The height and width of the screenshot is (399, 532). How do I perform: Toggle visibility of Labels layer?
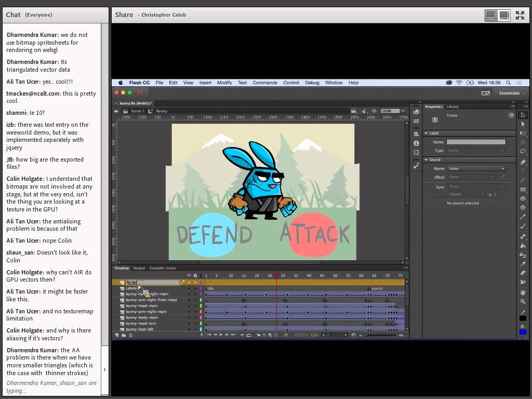click(189, 288)
